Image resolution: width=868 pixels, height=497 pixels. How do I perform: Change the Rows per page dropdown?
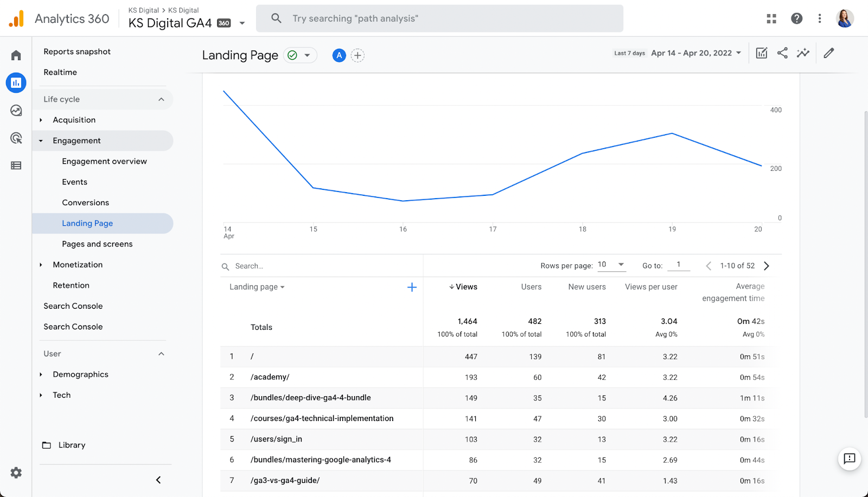click(x=611, y=265)
